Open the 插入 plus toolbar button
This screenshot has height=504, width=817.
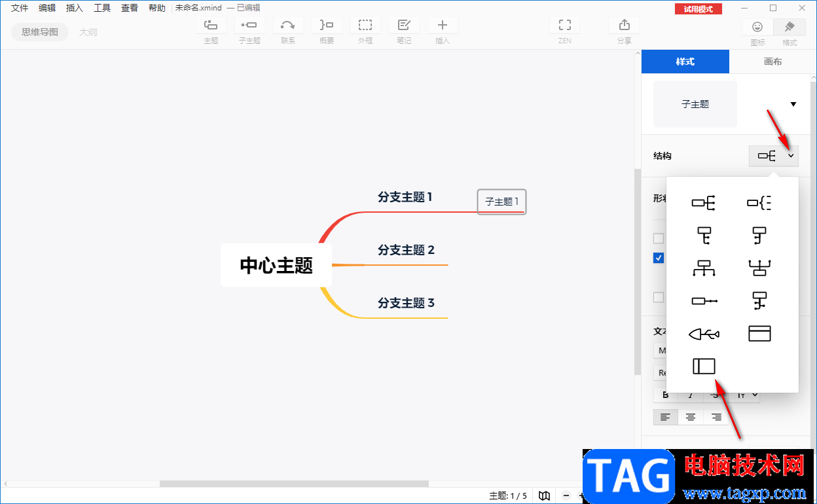[443, 26]
